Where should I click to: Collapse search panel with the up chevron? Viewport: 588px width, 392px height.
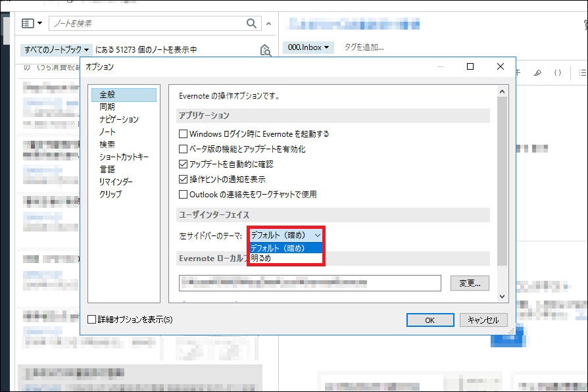click(268, 24)
